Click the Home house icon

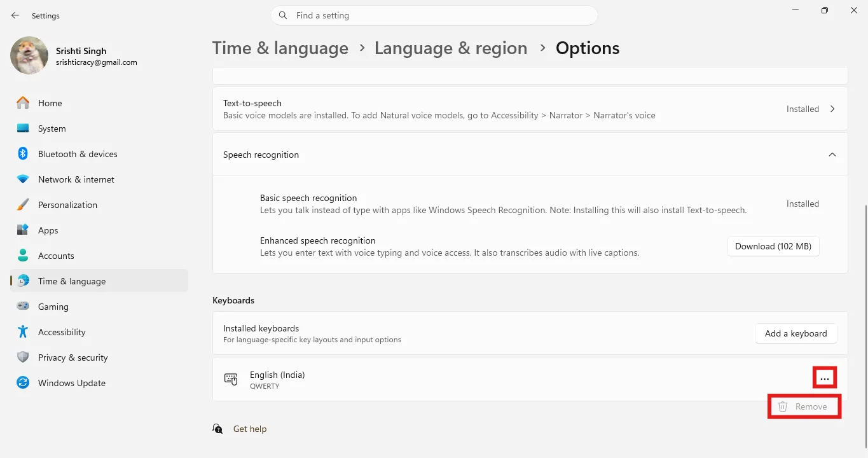click(x=23, y=103)
